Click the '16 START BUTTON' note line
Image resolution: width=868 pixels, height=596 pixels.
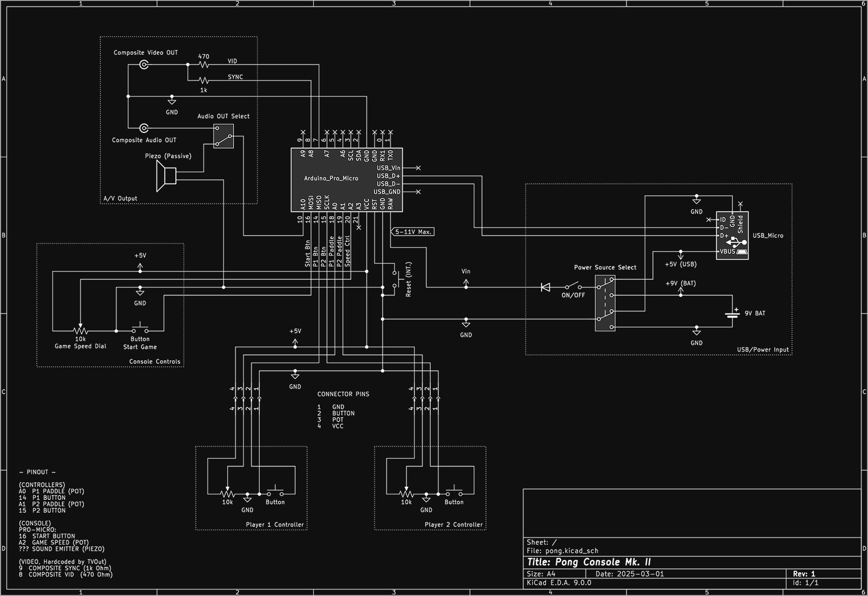point(47,536)
